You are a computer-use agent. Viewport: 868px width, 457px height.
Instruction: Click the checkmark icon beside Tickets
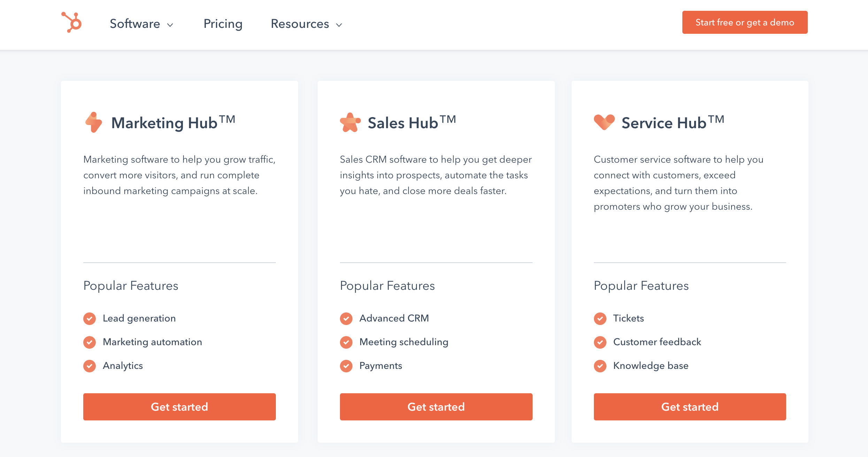pos(600,318)
